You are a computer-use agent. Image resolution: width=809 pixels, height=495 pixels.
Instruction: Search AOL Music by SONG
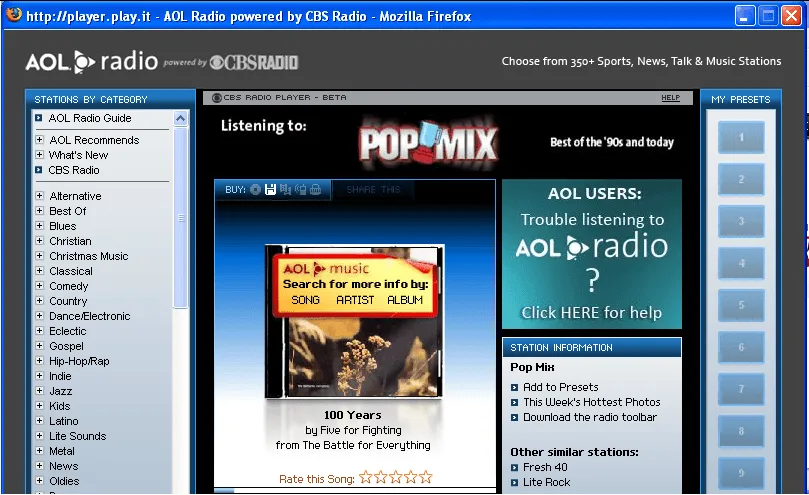(305, 300)
